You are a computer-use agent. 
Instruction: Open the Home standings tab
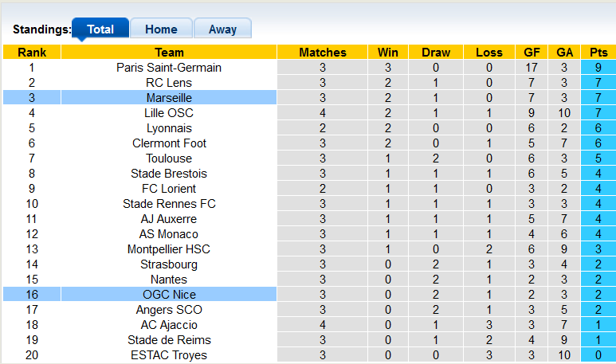(161, 29)
